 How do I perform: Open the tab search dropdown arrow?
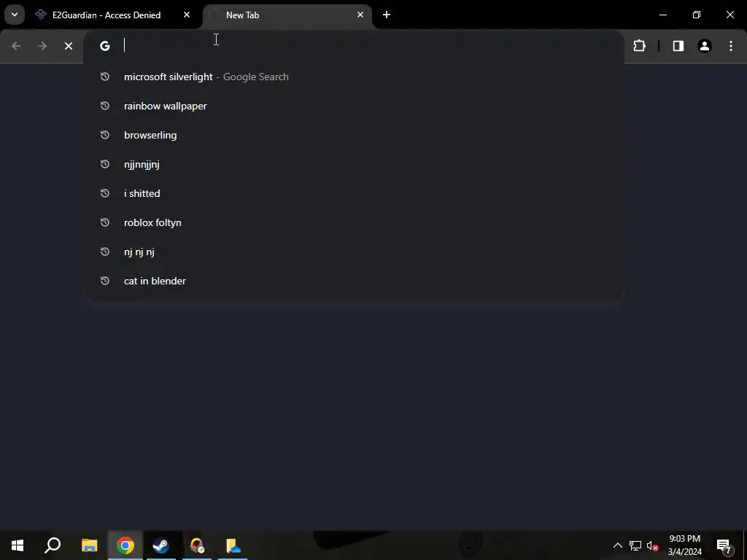[x=15, y=15]
